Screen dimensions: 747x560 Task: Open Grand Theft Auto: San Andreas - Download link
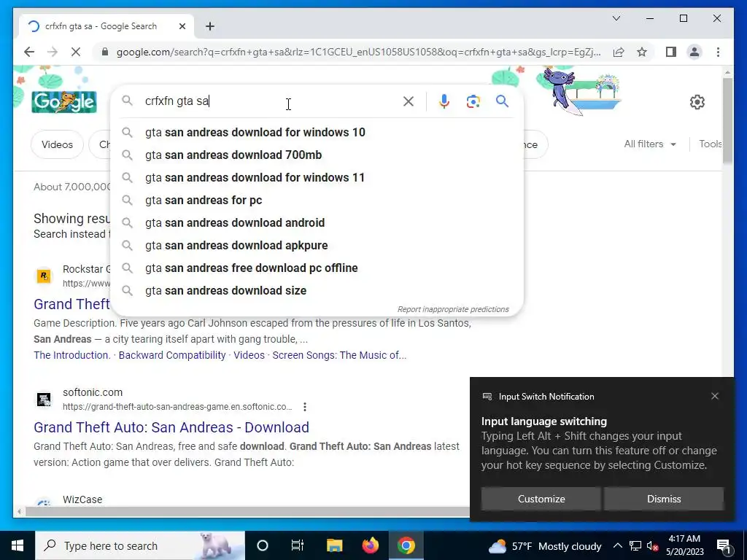click(171, 427)
